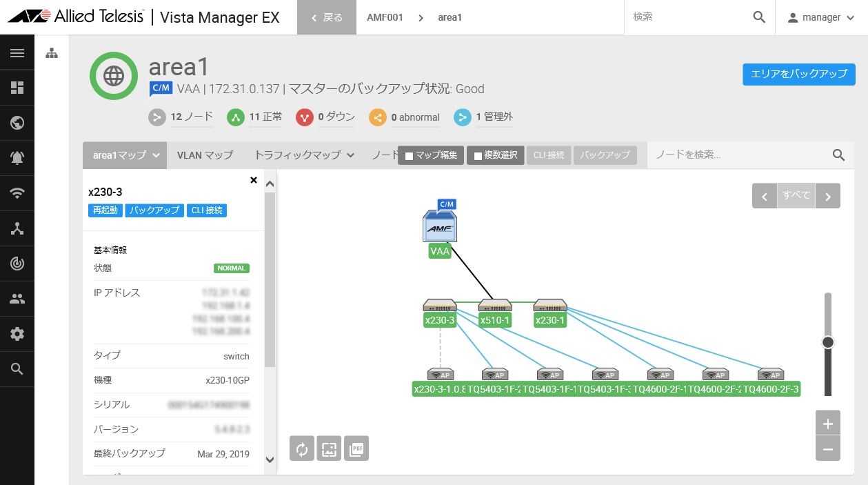Click the greyed CLI 接続 toolbar button
868x485 pixels.
(x=549, y=155)
